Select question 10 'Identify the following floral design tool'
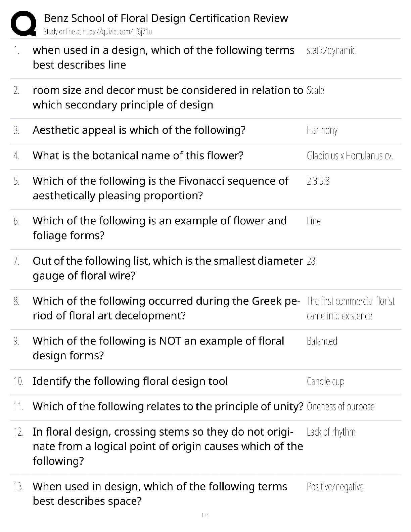The image size is (411, 532). [x=130, y=382]
